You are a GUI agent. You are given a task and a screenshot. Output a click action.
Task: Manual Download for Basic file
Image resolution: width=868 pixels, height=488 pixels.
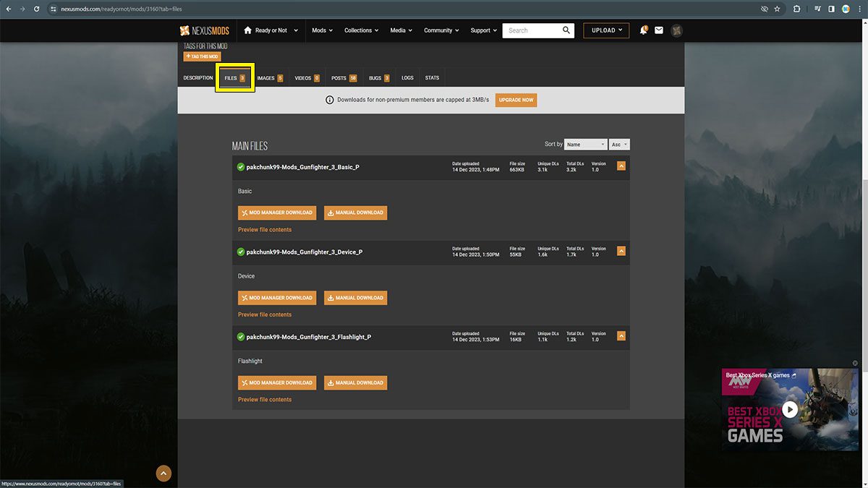click(355, 213)
